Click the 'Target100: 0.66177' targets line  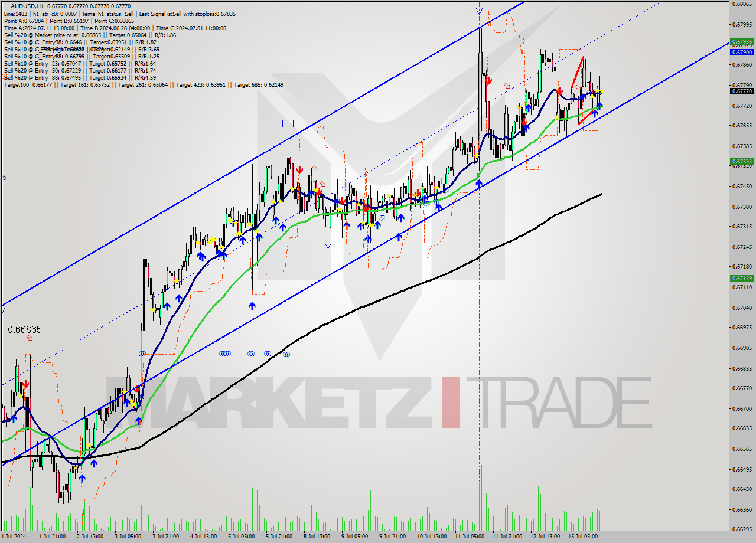tap(144, 85)
